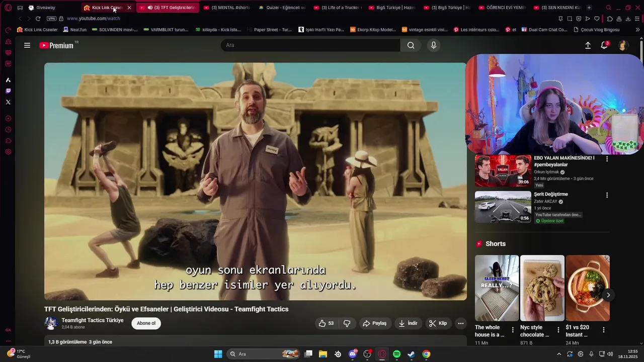Open options for '$1 vs $20' short
Viewport: 644px width, 362px height.
pyautogui.click(x=604, y=330)
